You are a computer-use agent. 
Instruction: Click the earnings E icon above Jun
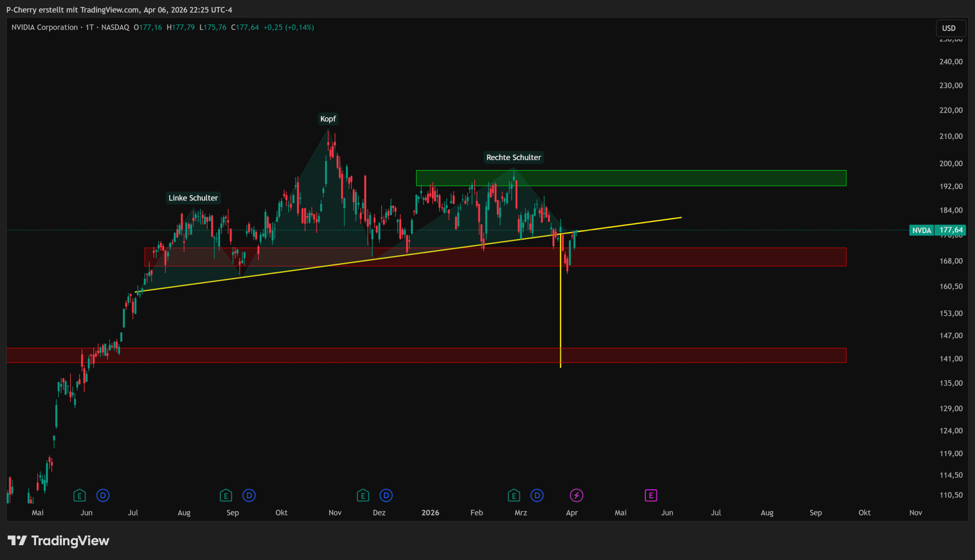79,495
